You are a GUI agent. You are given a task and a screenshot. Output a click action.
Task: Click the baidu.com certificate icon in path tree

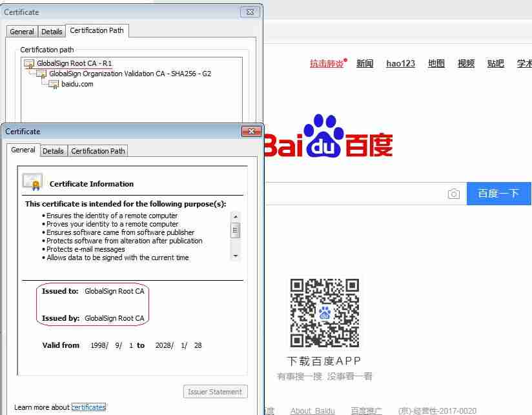click(54, 84)
